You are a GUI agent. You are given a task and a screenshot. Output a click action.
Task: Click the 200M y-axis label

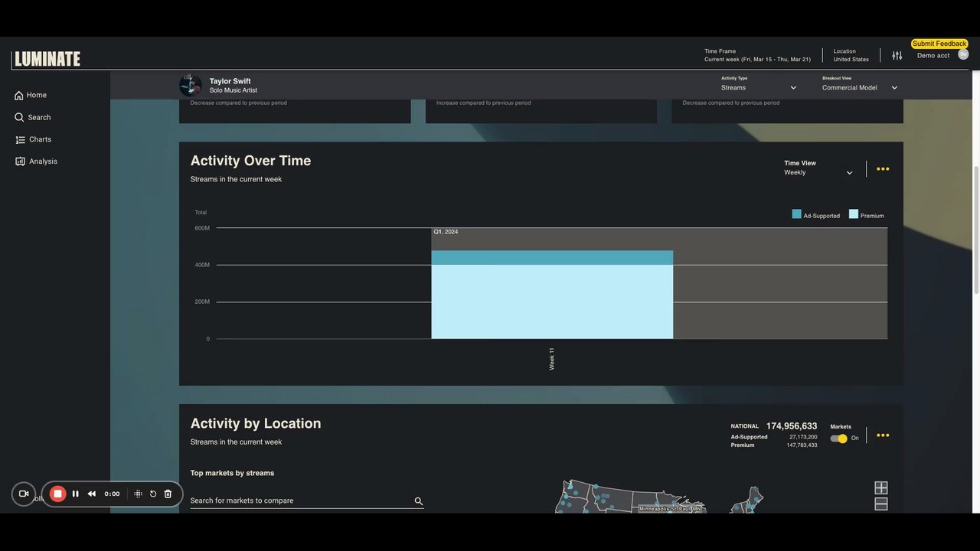coord(202,302)
